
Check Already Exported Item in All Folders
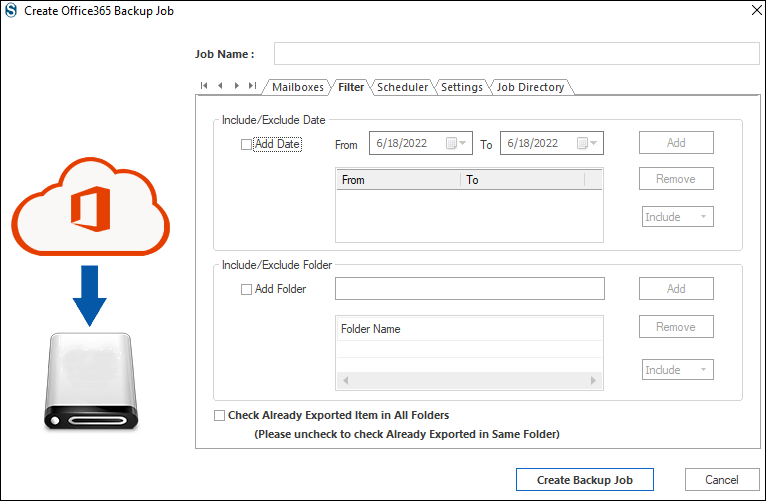220,415
